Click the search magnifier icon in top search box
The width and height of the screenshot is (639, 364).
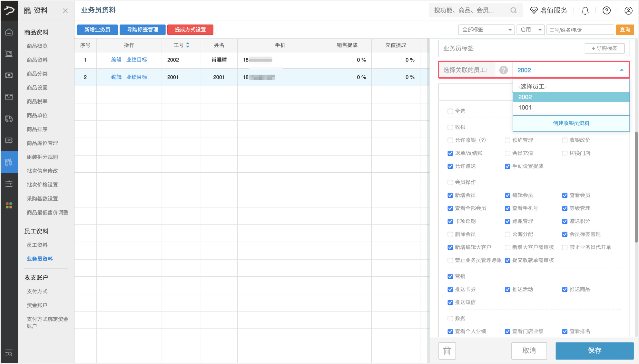[x=513, y=11]
